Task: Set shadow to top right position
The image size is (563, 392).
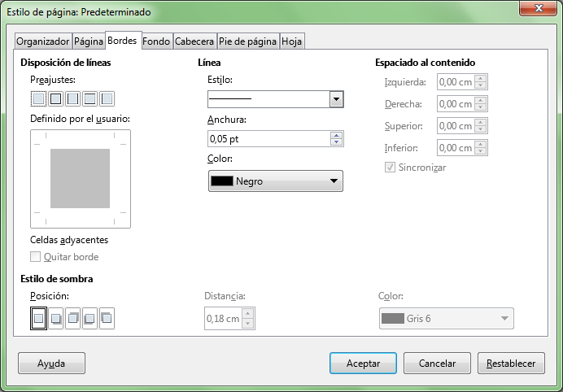Action: [73, 319]
